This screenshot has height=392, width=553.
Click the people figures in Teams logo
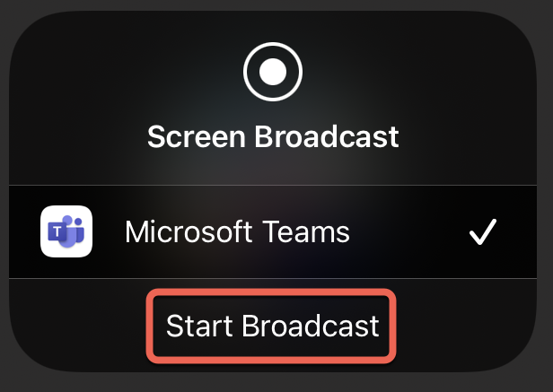(73, 231)
